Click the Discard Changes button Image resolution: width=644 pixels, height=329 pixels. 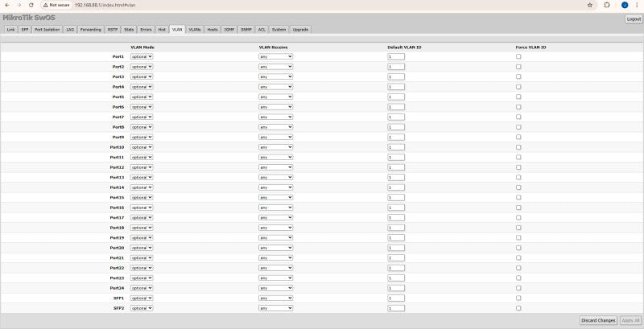pos(598,320)
